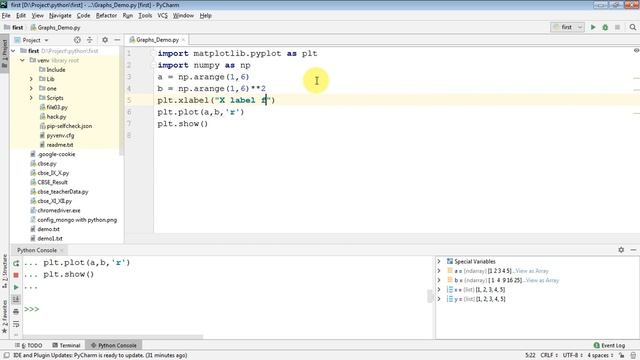Image resolution: width=640 pixels, height=360 pixels.
Task: Expand variable 'a' ndarray node
Action: pyautogui.click(x=439, y=271)
